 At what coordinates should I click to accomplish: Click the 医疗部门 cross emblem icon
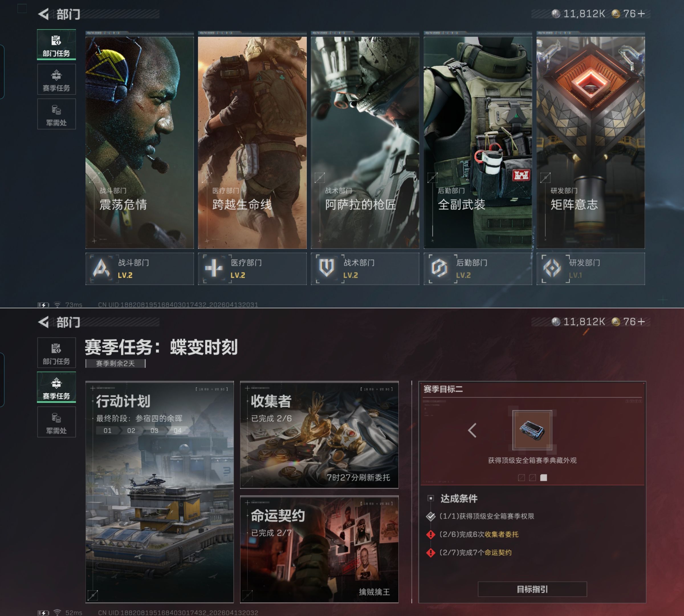click(x=214, y=268)
